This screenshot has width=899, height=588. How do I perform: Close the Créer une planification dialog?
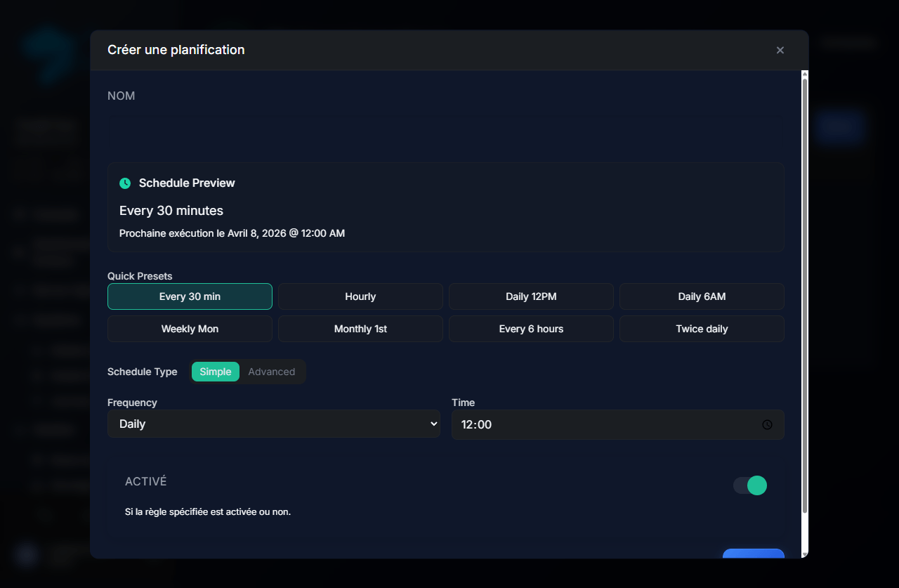(x=780, y=50)
